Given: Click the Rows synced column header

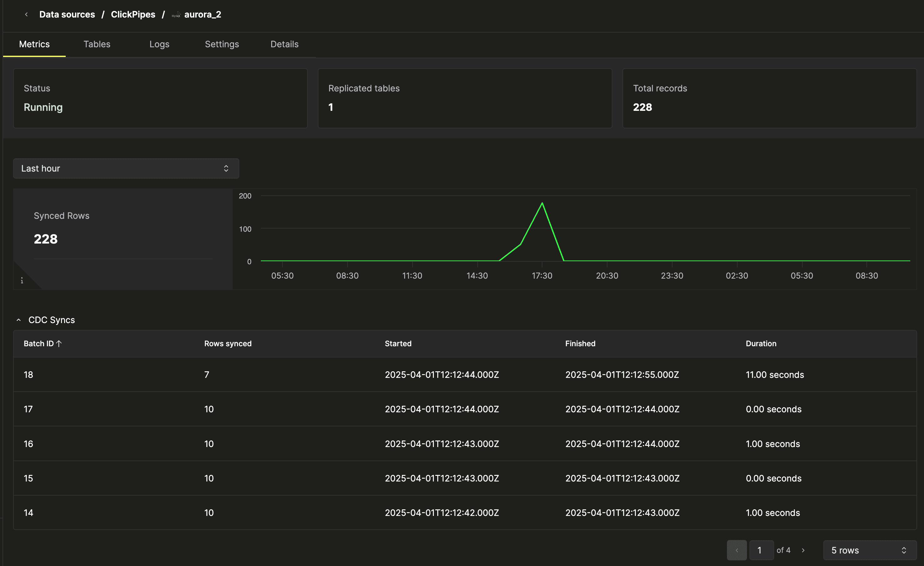Looking at the screenshot, I should pos(228,343).
